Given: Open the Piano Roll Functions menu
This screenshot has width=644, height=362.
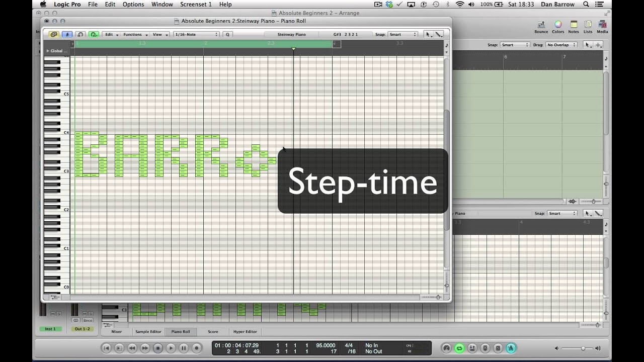Looking at the screenshot, I should 135,35.
